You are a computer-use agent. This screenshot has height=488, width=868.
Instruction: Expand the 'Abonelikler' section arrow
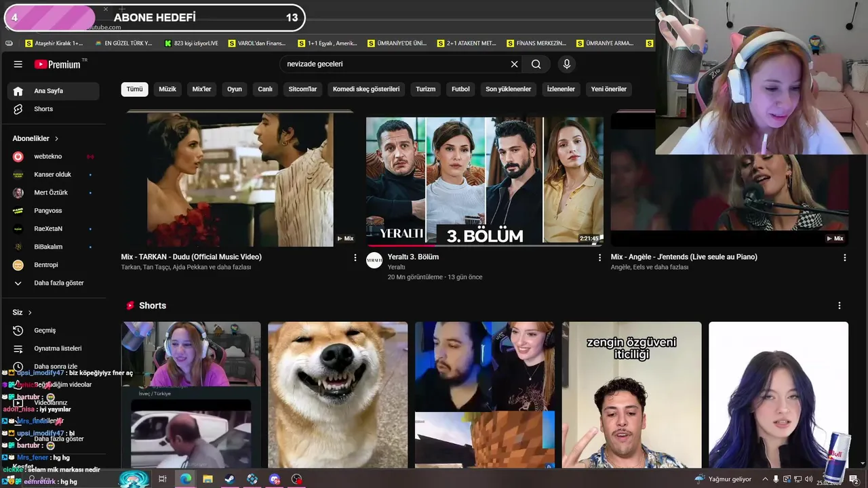(56, 138)
